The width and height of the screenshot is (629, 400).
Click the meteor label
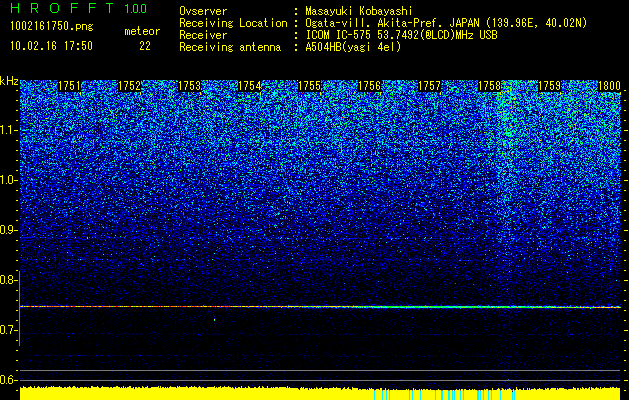pyautogui.click(x=142, y=31)
